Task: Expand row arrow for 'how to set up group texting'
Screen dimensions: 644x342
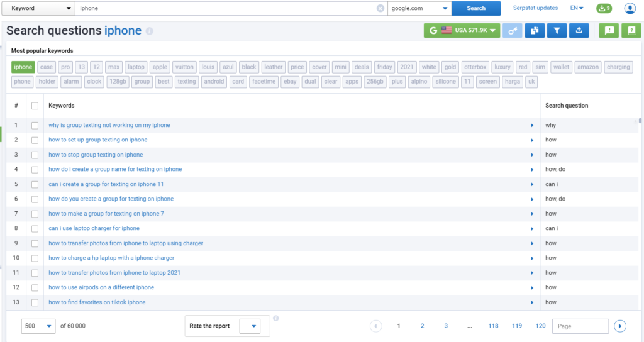Action: (x=532, y=140)
